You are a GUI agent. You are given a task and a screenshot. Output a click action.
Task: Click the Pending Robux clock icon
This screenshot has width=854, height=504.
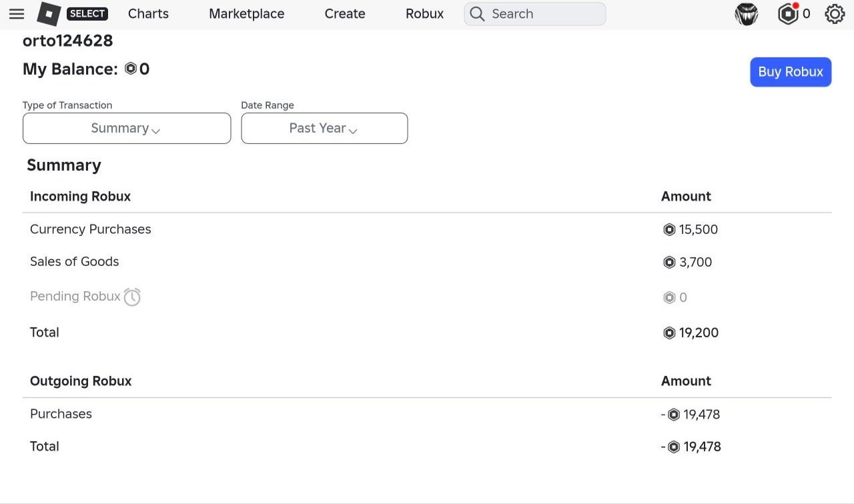coord(132,297)
